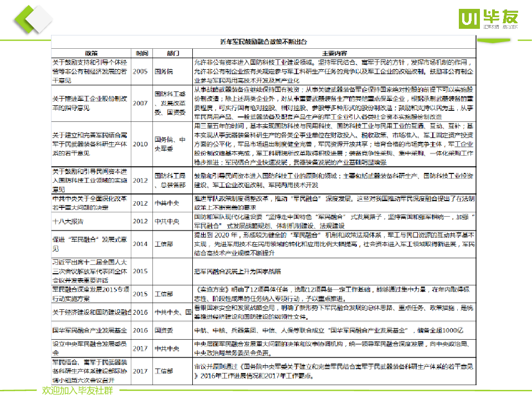Select the 国华军民融合产业发展基金 policy cell

click(x=91, y=330)
